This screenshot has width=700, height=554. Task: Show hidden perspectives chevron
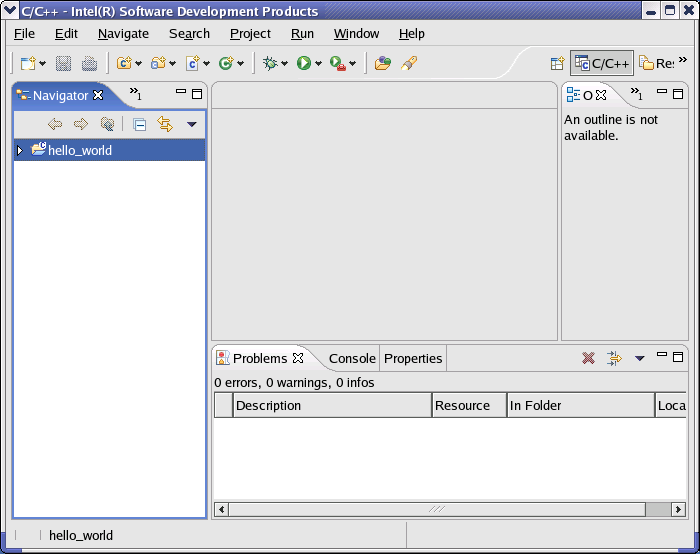tap(683, 60)
